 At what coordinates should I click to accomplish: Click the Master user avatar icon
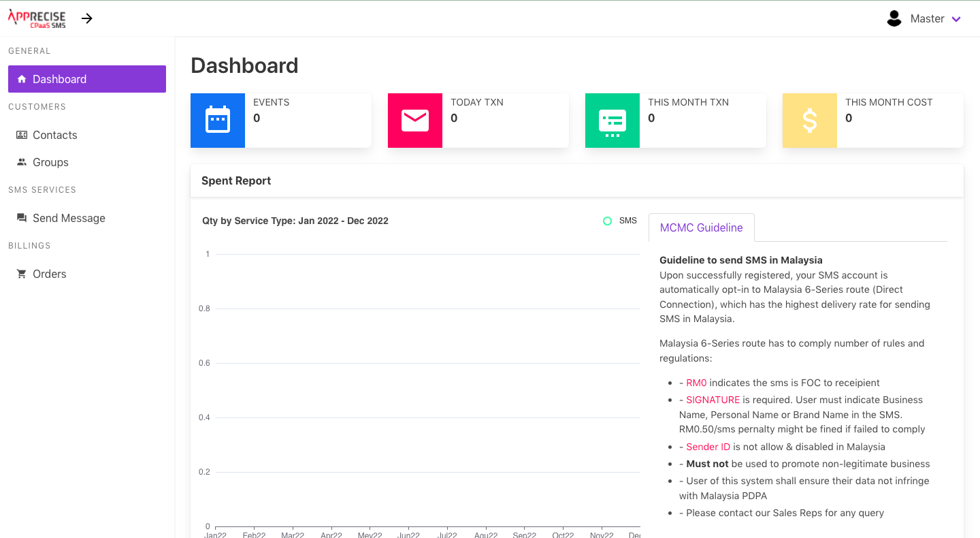pyautogui.click(x=894, y=18)
